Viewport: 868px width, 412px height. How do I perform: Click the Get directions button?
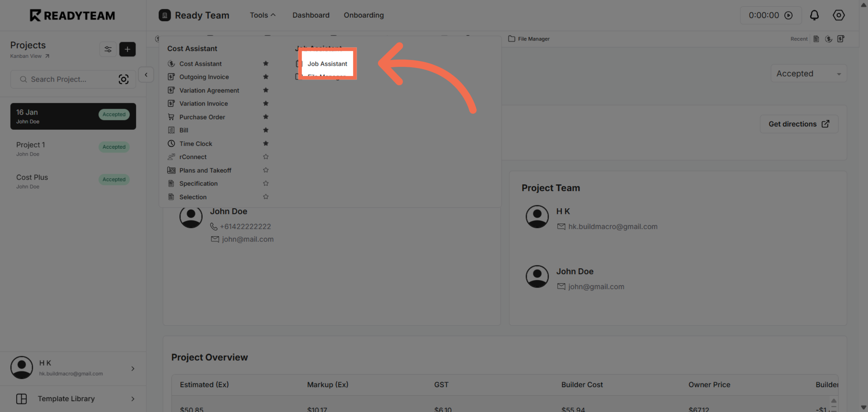[x=799, y=124]
